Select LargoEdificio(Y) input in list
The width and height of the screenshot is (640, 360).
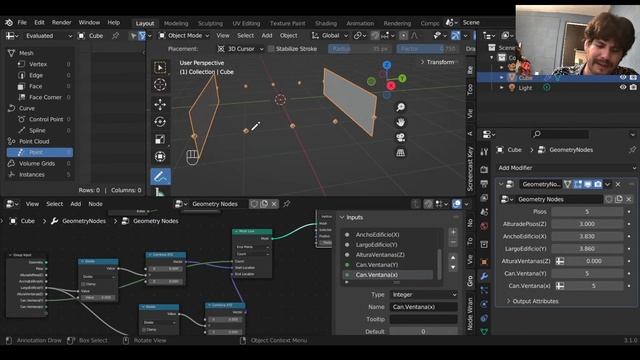376,244
